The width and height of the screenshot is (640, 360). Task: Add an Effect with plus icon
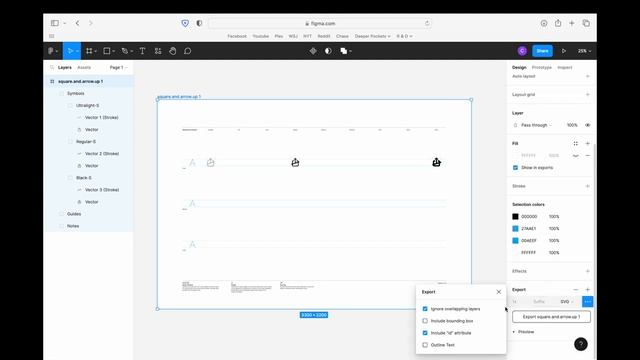587,271
